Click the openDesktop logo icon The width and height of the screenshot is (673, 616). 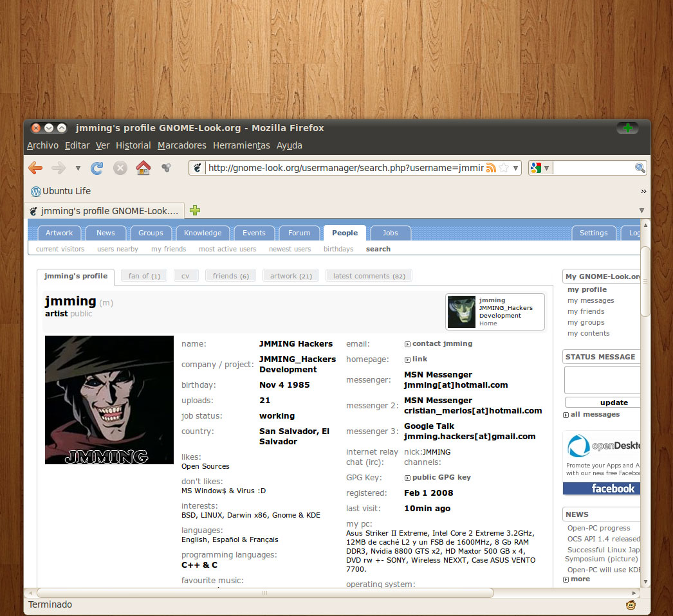578,446
